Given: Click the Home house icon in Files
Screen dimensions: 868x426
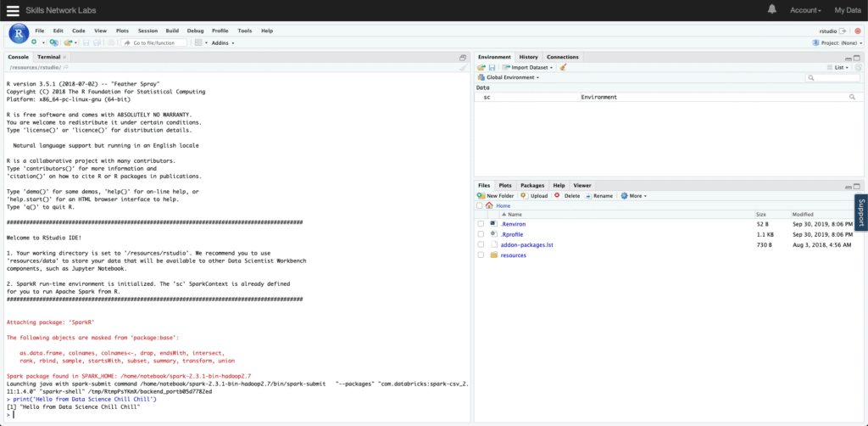Looking at the screenshot, I should (489, 205).
